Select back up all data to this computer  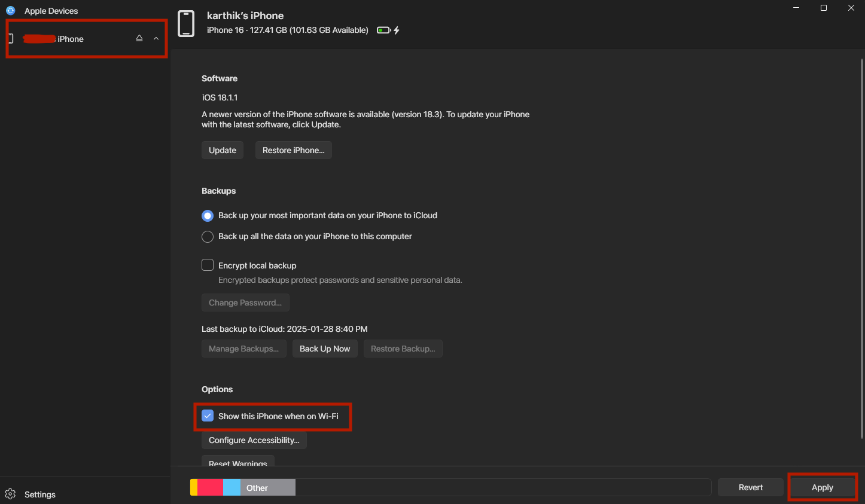pos(208,237)
